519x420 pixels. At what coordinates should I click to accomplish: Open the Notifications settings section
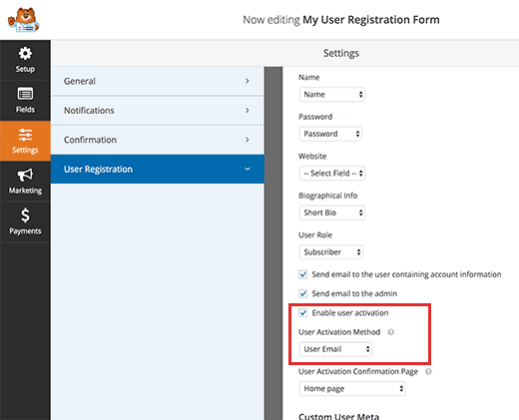tap(158, 111)
